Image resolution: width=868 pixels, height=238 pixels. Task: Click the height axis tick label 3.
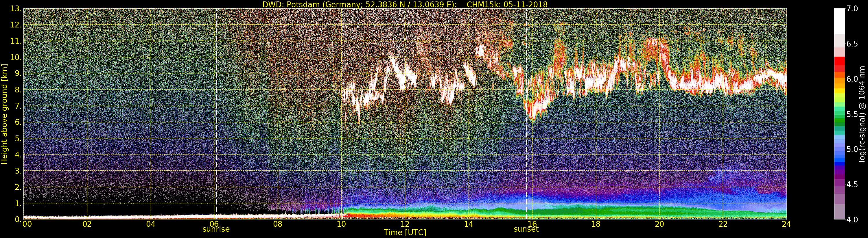pyautogui.click(x=18, y=171)
